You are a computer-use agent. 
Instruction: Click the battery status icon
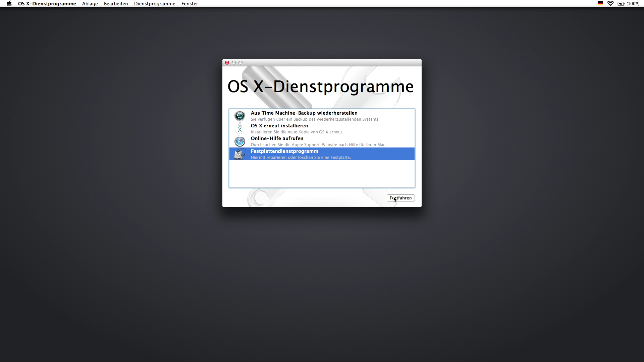click(x=621, y=4)
